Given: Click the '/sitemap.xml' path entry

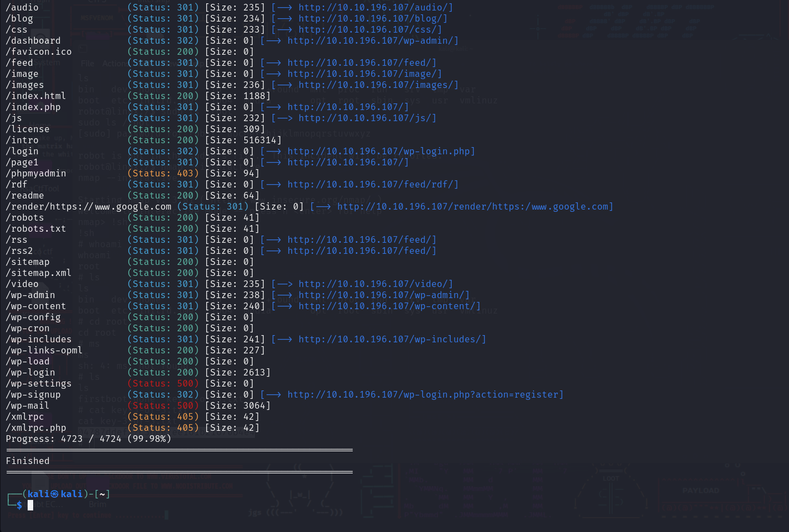Looking at the screenshot, I should (39, 273).
